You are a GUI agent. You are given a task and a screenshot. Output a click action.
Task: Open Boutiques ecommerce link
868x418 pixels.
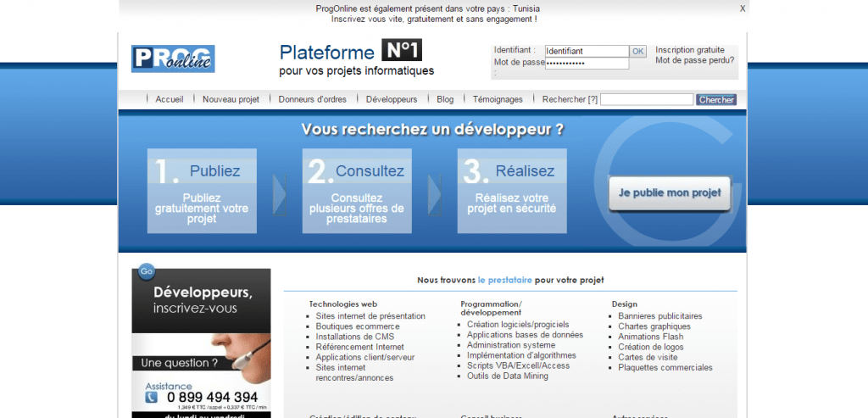pos(358,326)
